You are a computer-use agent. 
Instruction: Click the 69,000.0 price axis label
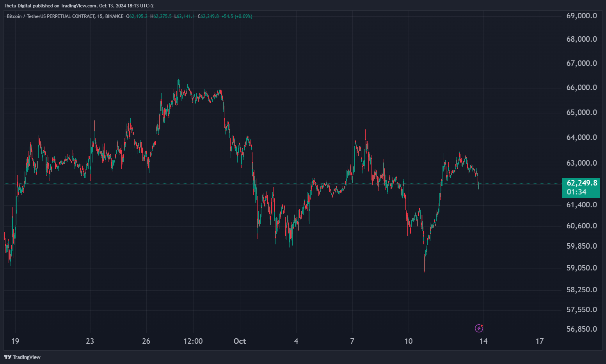pos(581,16)
